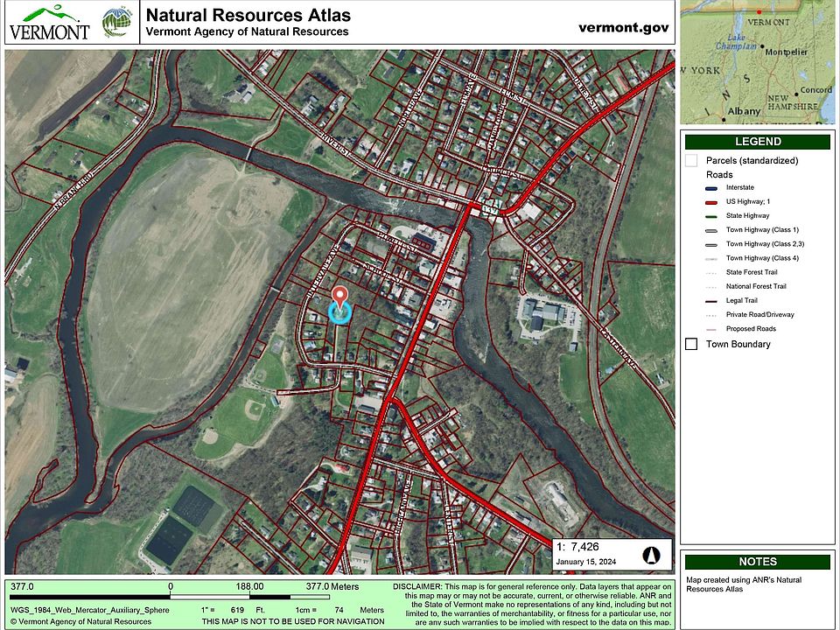840x630 pixels.
Task: Click the Parcels (standardized) legend box
Action: point(691,160)
